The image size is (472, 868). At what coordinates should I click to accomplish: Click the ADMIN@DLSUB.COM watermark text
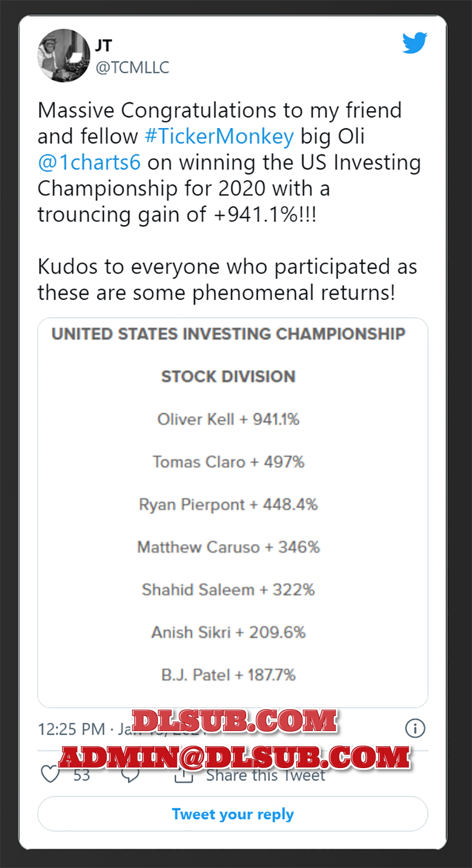[234, 757]
